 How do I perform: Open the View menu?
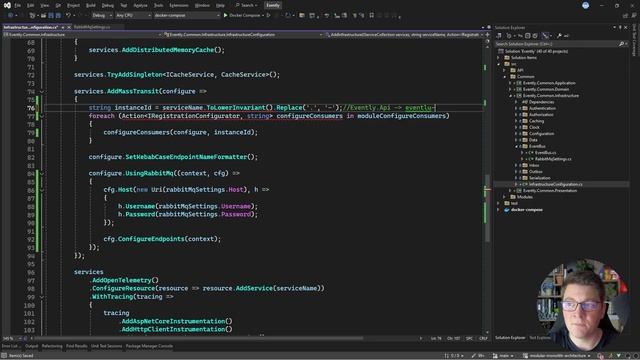tap(45, 5)
